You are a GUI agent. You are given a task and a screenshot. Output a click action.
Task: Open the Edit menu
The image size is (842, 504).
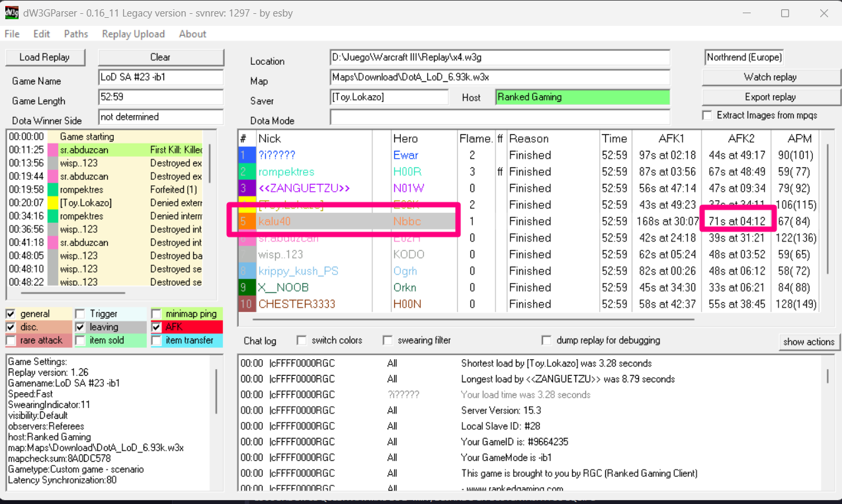pyautogui.click(x=42, y=34)
